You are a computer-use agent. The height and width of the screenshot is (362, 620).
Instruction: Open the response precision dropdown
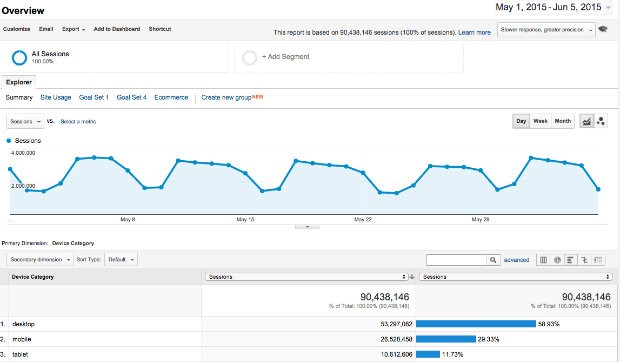click(x=546, y=30)
